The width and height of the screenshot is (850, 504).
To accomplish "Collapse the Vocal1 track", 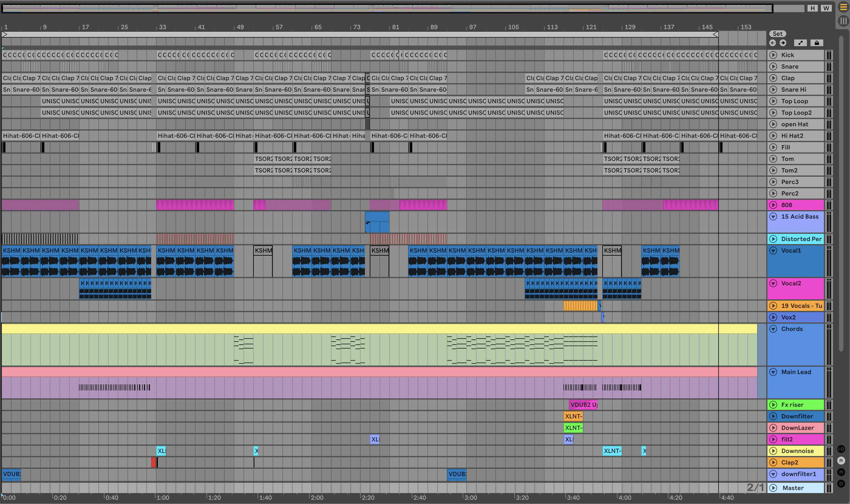I will [773, 251].
